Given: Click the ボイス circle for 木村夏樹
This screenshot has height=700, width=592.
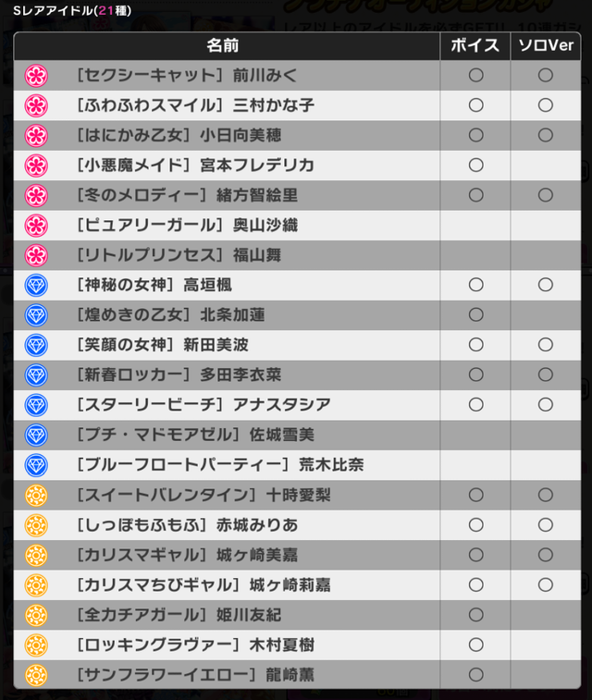Looking at the screenshot, I should tap(476, 644).
